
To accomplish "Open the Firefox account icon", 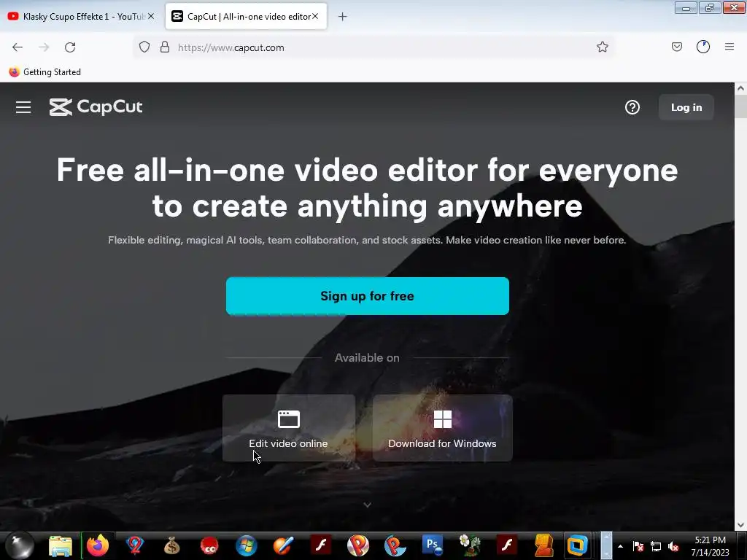I will [x=703, y=47].
